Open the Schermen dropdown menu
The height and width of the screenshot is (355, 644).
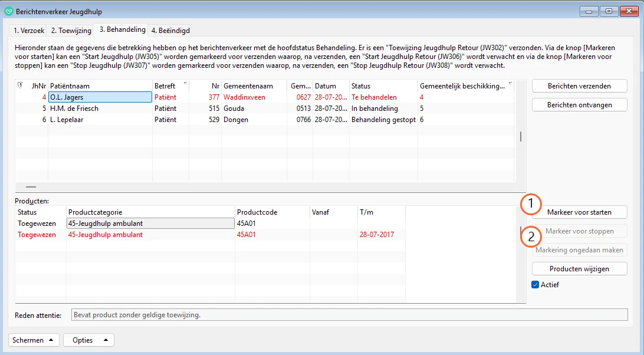point(34,340)
